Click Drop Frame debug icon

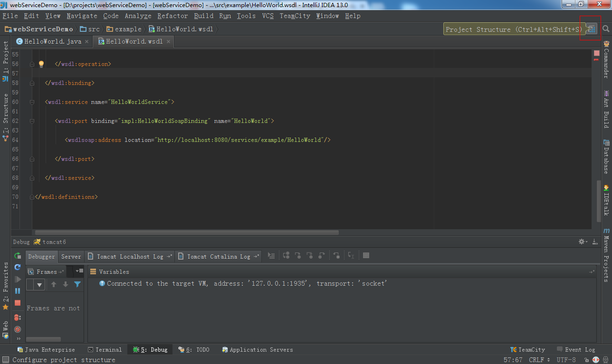coord(337,256)
